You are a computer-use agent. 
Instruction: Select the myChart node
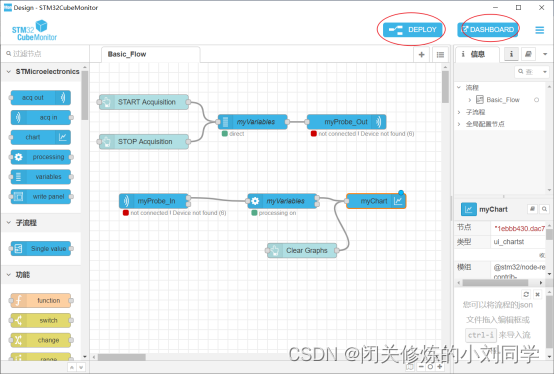pos(376,201)
